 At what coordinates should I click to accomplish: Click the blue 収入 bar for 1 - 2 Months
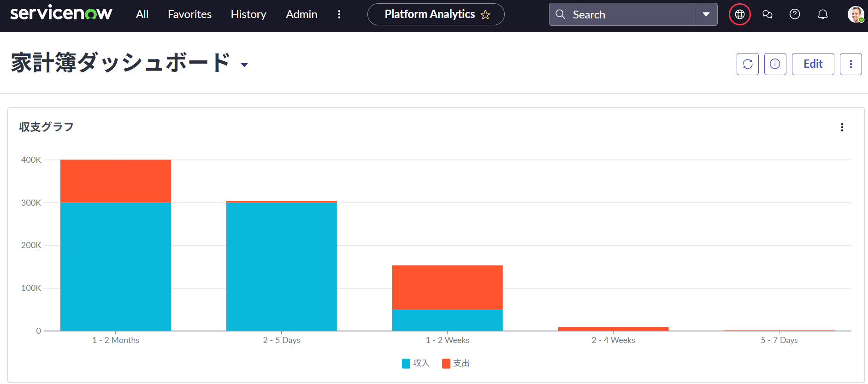point(116,266)
